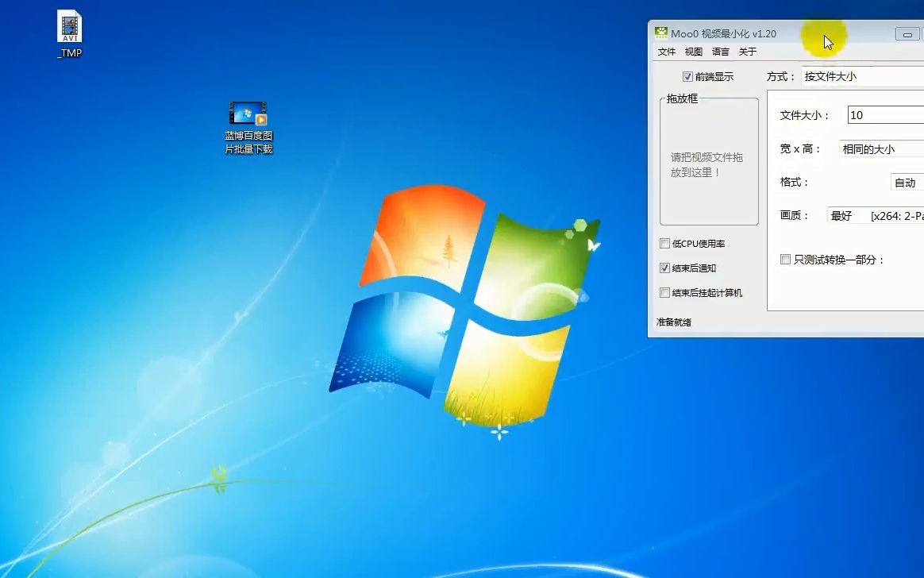Uncheck the 结束后通知 option
924x578 pixels.
pos(664,268)
